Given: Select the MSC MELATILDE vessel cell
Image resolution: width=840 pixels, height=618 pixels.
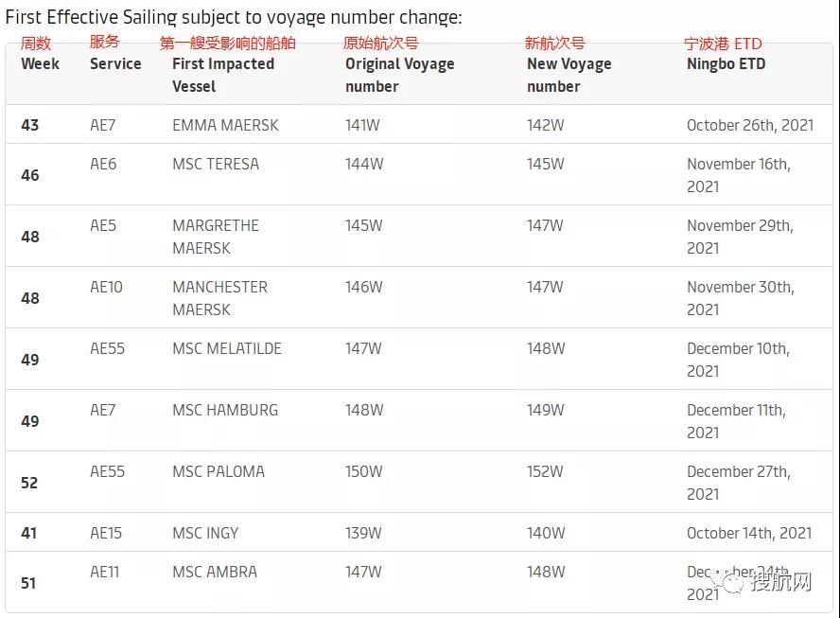Looking at the screenshot, I should [x=226, y=348].
